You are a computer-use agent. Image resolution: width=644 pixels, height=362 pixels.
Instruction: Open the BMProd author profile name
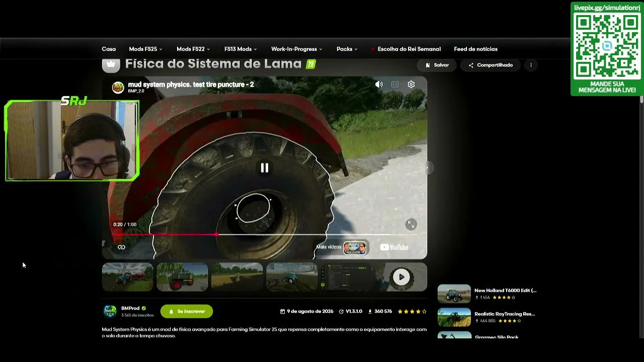(x=130, y=308)
